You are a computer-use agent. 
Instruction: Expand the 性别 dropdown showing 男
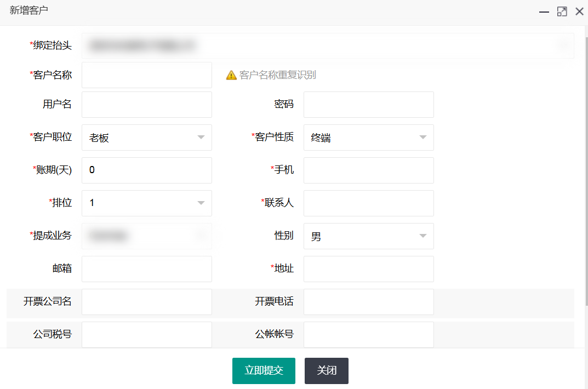tap(368, 236)
